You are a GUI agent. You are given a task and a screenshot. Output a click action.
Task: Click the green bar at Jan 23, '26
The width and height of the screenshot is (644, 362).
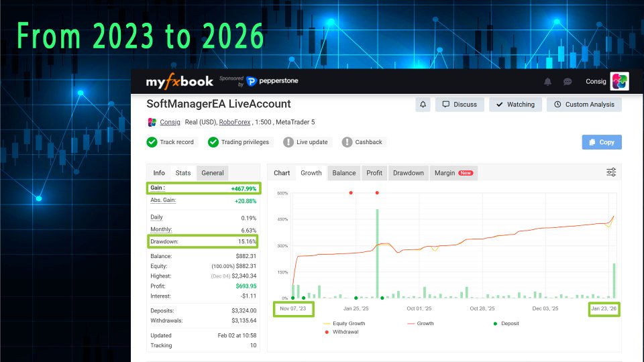coord(614,281)
